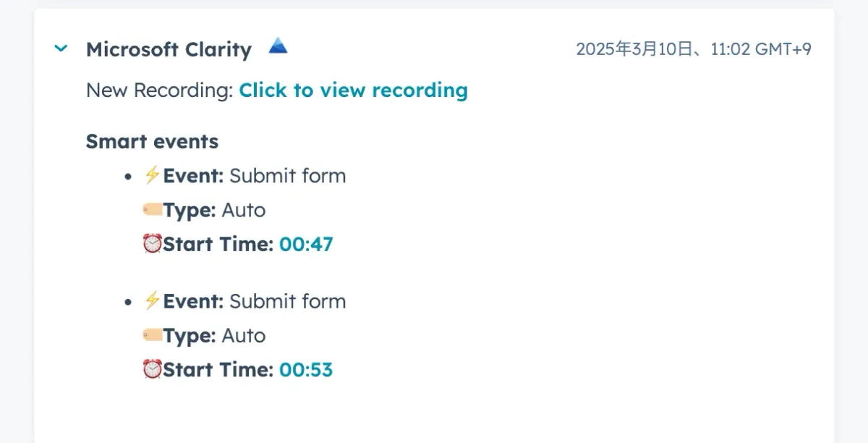
Task: Click the second event's Auto type value
Action: [x=243, y=336]
